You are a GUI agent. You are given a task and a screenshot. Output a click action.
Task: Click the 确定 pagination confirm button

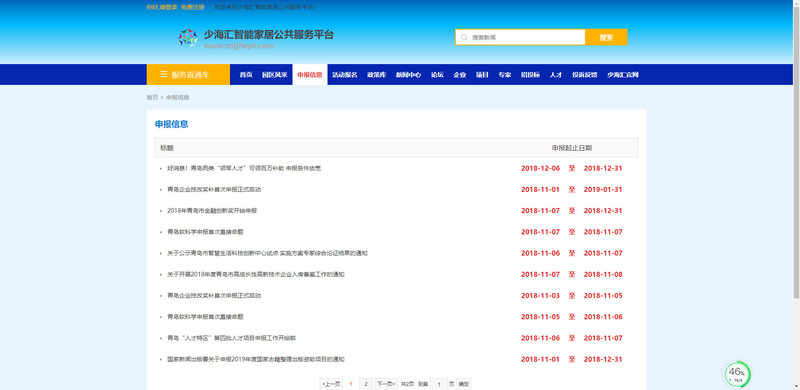[x=463, y=384]
